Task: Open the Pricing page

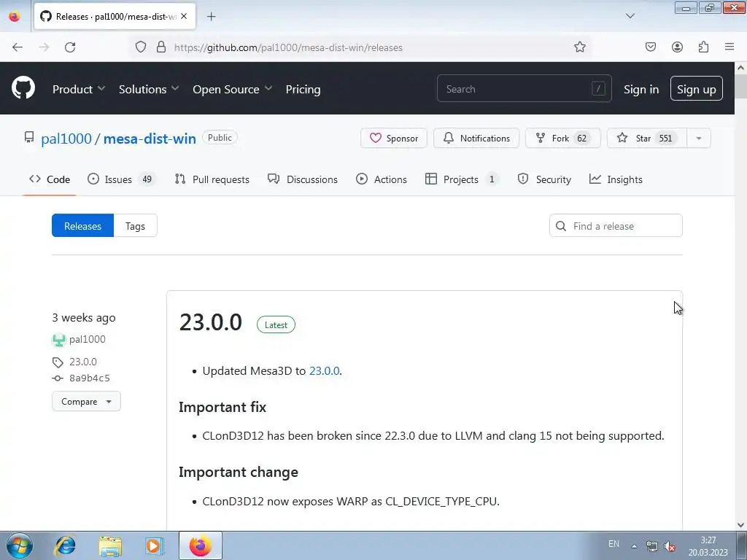Action: 303,89
